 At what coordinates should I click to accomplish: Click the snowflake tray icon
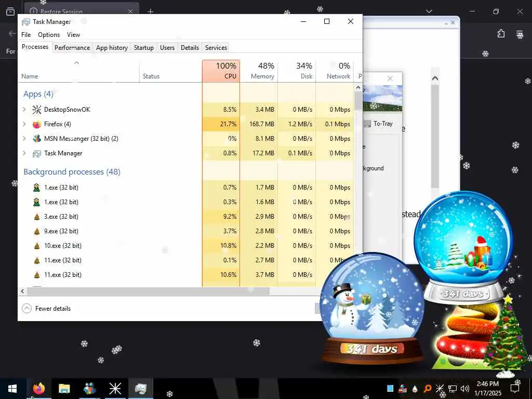click(x=440, y=388)
